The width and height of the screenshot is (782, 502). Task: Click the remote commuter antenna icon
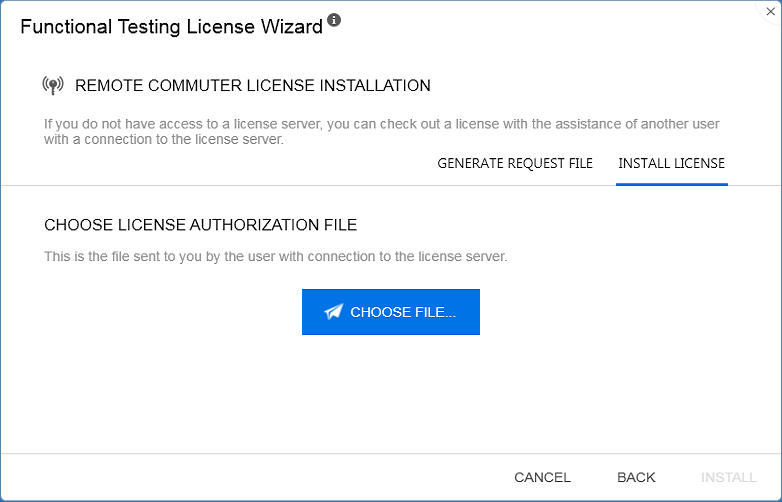point(53,86)
